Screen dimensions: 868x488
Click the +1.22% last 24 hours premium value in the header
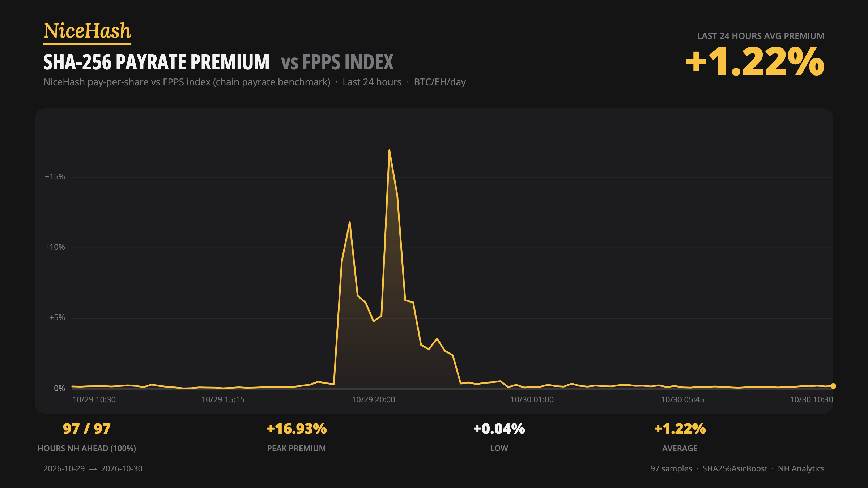click(x=755, y=62)
